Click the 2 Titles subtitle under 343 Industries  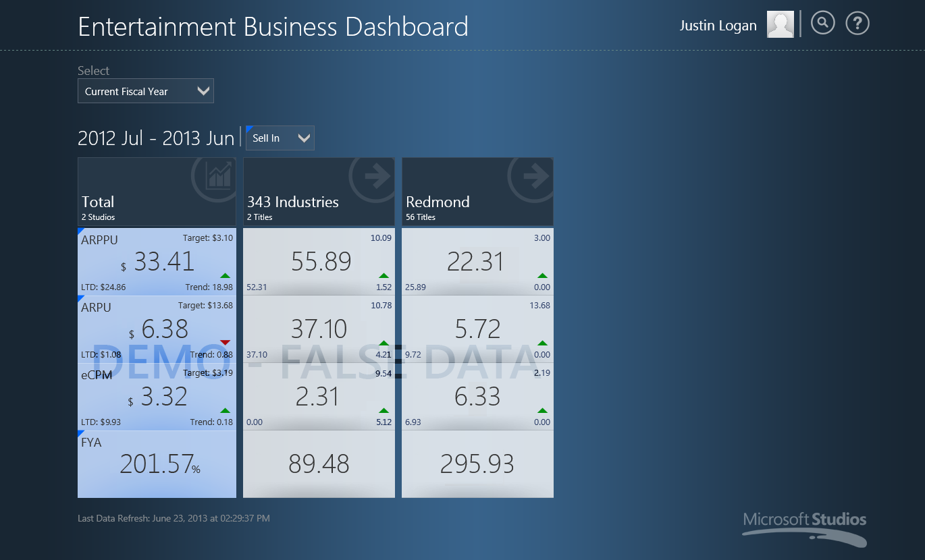260,217
